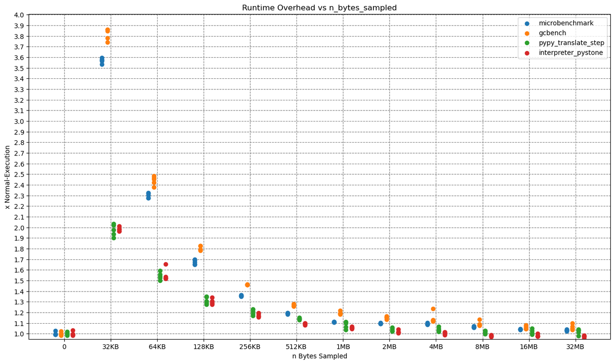Select the "interpreter_pystone" legend label text
Screen dimensions: 615x364
pyautogui.click(x=570, y=53)
